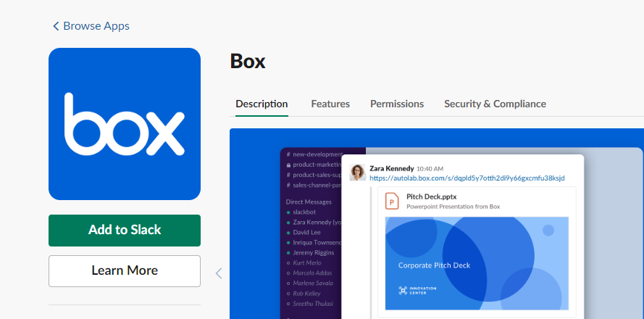
Task: Select the product-marketing private channel
Action: [x=314, y=165]
